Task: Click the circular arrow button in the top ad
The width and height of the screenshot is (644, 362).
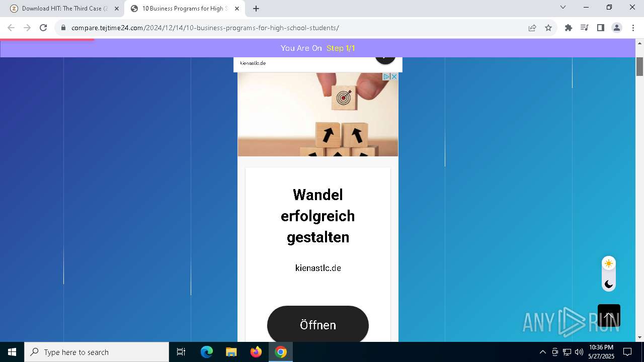Action: point(385,59)
